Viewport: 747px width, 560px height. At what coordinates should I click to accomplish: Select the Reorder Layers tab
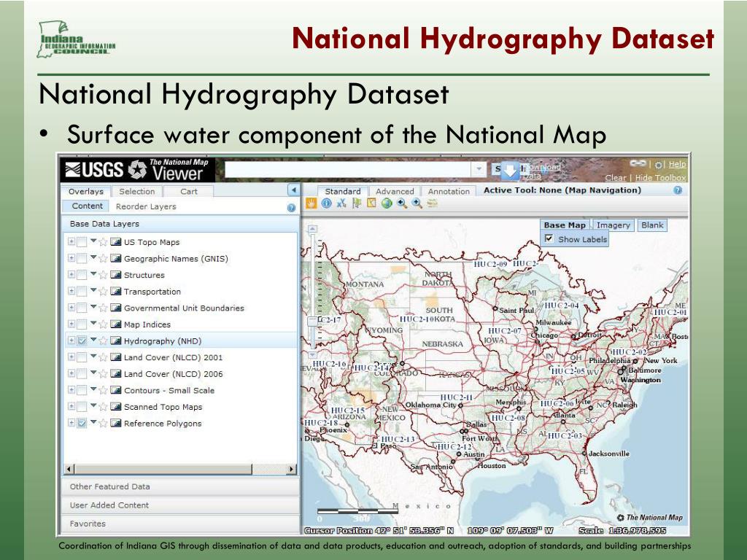click(x=146, y=206)
